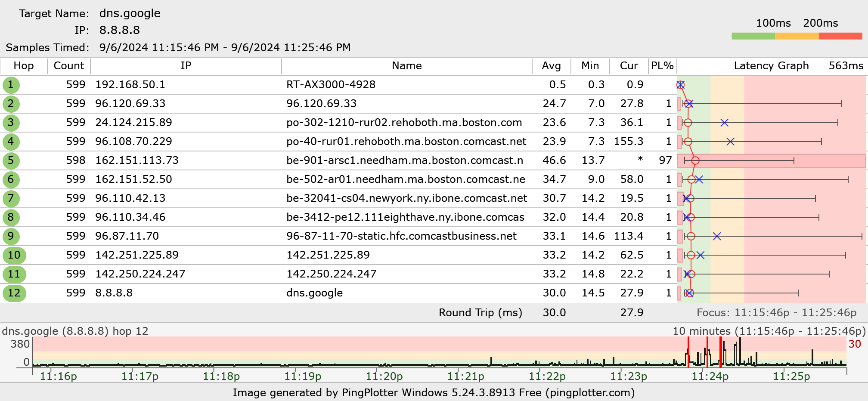Click the green hop 3 circle
868x401 pixels.
tap(11, 123)
